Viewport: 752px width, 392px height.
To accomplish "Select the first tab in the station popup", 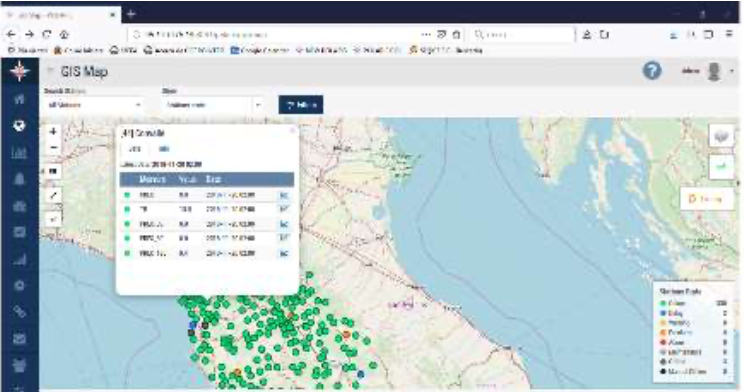I will click(x=135, y=149).
